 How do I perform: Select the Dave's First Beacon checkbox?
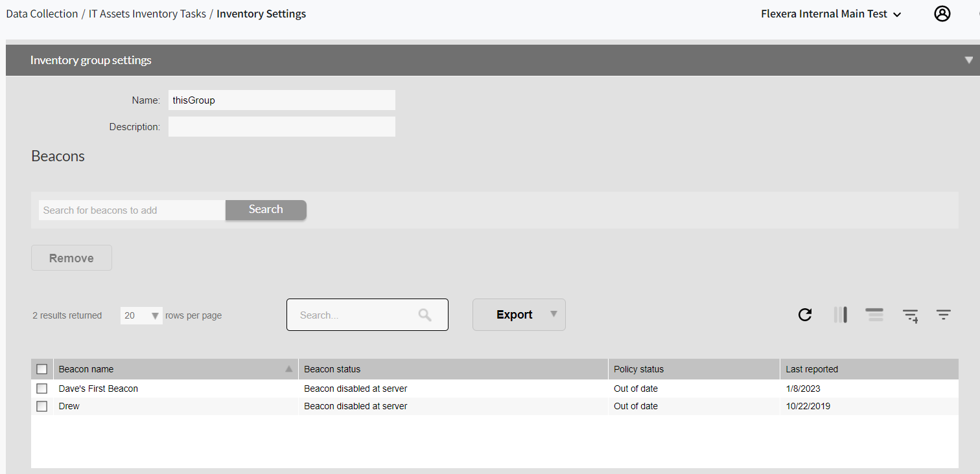click(x=42, y=389)
